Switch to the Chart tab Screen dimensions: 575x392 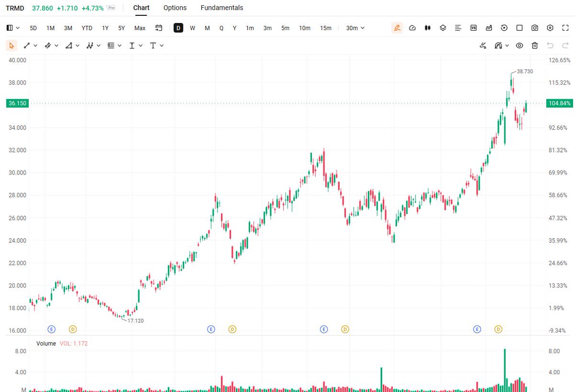tap(141, 8)
